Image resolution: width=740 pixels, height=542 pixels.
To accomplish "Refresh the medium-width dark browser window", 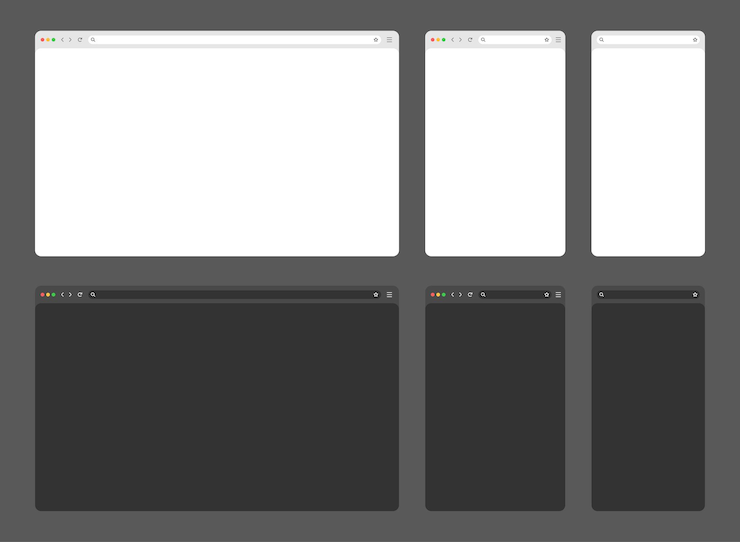I will click(470, 295).
